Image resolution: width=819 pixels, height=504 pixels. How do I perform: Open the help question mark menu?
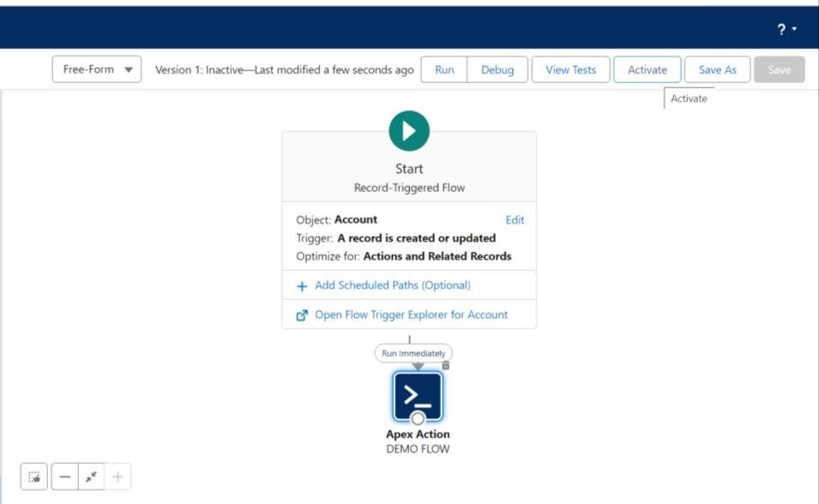(x=786, y=30)
